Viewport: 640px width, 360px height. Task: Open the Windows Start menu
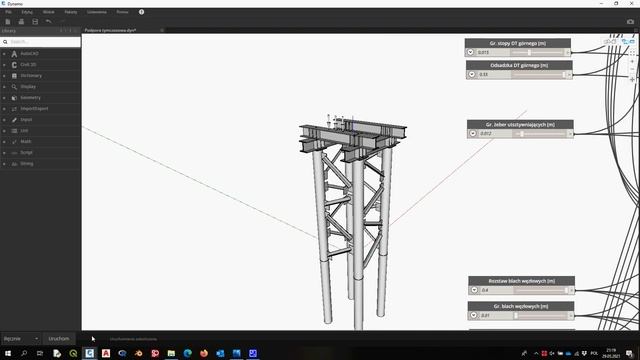point(8,353)
